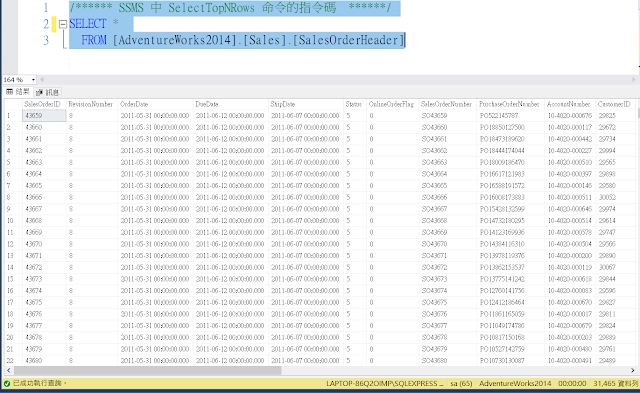
Task: Select cell 43680 in SalesOrderID column
Action: (44, 361)
